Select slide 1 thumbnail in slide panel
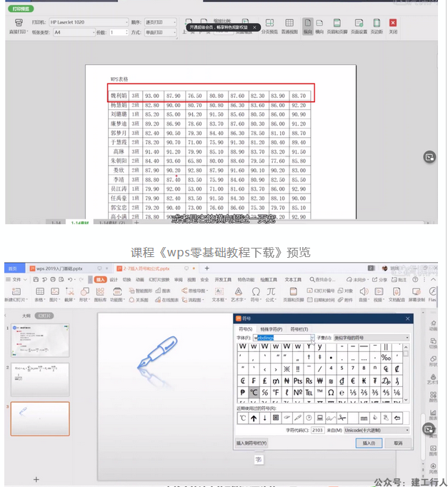Viewport: 448px width, 487px height. pos(40,341)
